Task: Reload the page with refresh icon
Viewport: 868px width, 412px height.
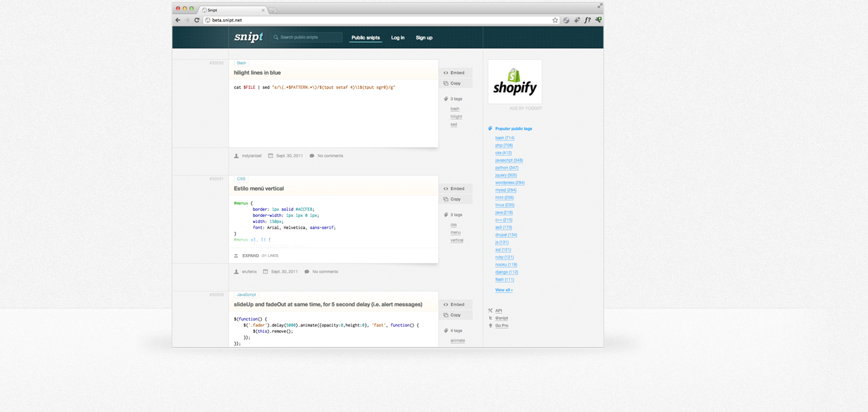Action: [197, 20]
